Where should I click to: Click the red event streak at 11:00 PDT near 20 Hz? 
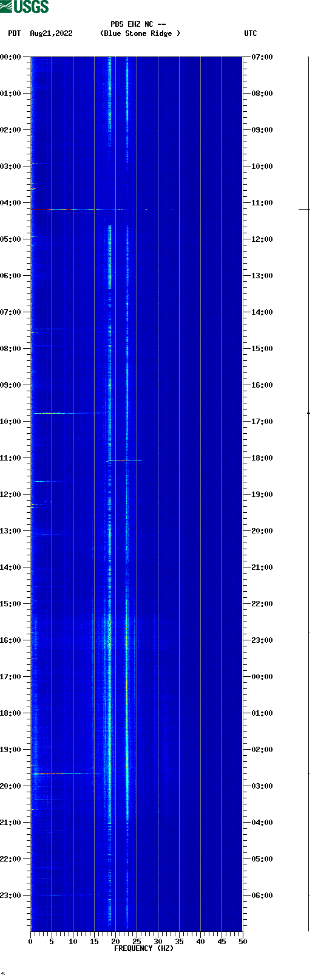point(124,461)
